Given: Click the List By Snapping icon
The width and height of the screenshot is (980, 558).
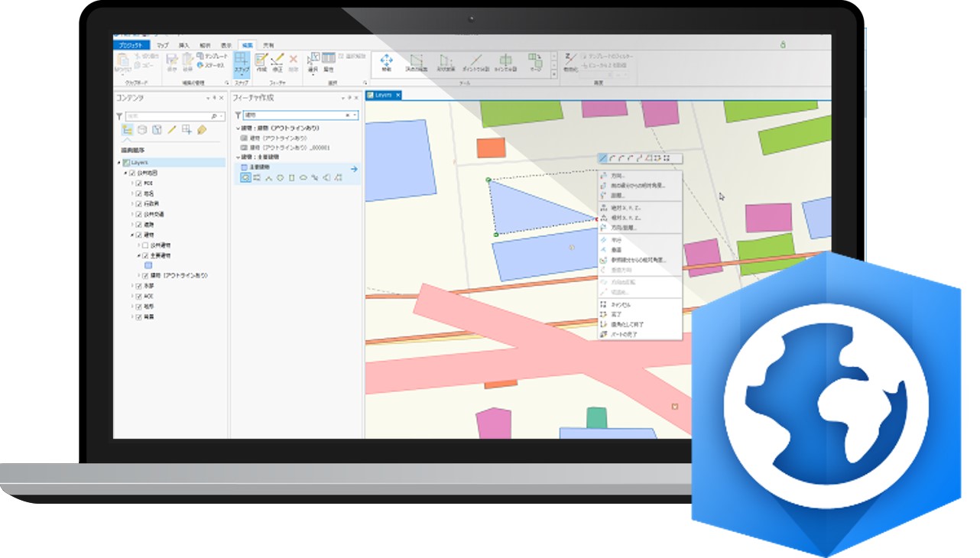Looking at the screenshot, I should 187,130.
